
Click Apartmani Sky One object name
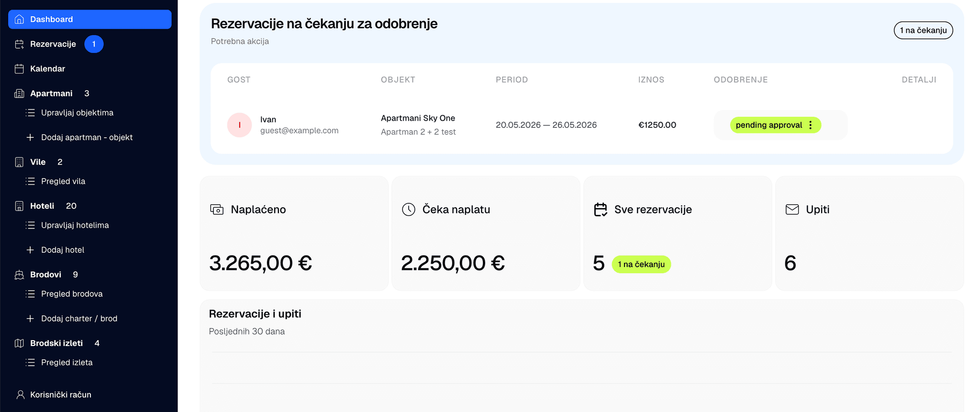tap(418, 118)
